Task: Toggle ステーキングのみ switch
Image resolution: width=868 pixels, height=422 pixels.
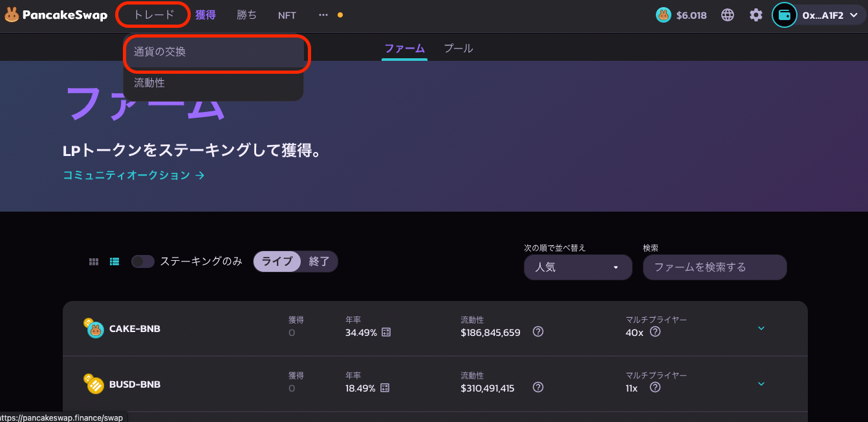Action: click(143, 261)
